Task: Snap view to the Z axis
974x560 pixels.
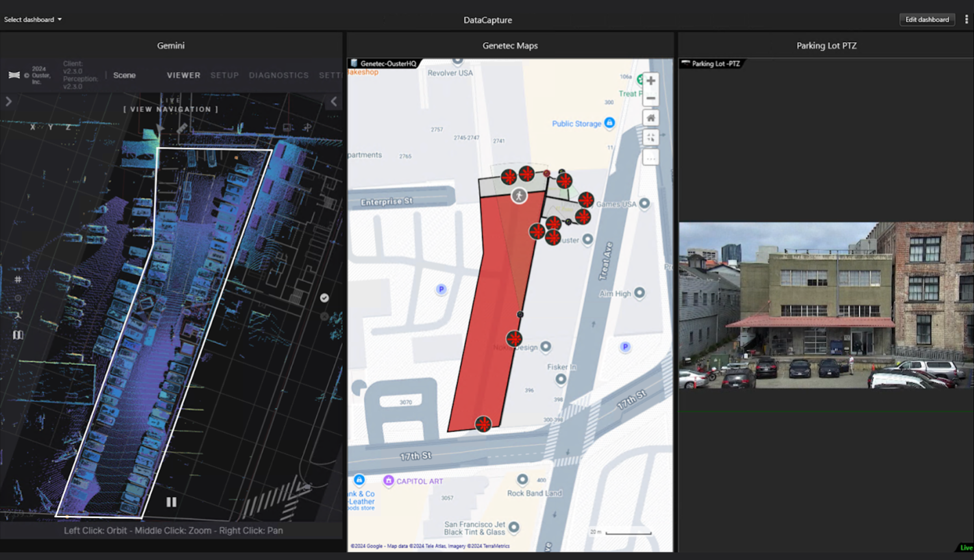Action: (68, 127)
